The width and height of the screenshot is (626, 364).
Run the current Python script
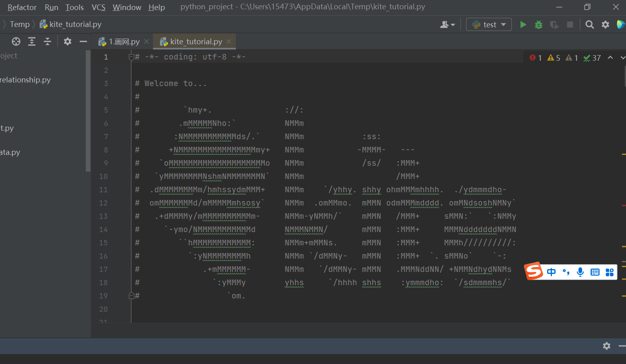point(523,24)
